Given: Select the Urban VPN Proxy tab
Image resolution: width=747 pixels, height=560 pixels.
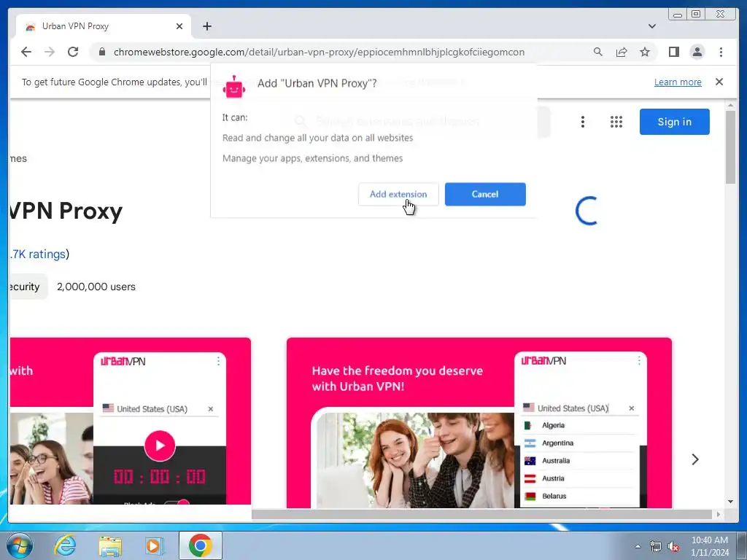Looking at the screenshot, I should tap(104, 26).
